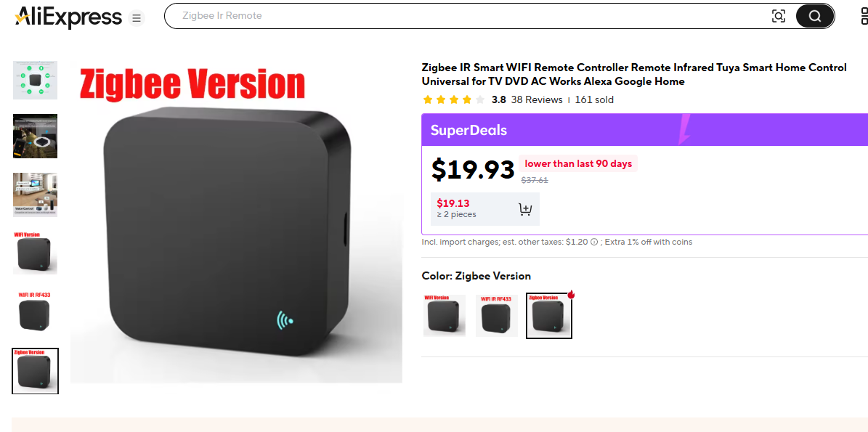Click the SuperDeals banner

(644, 130)
